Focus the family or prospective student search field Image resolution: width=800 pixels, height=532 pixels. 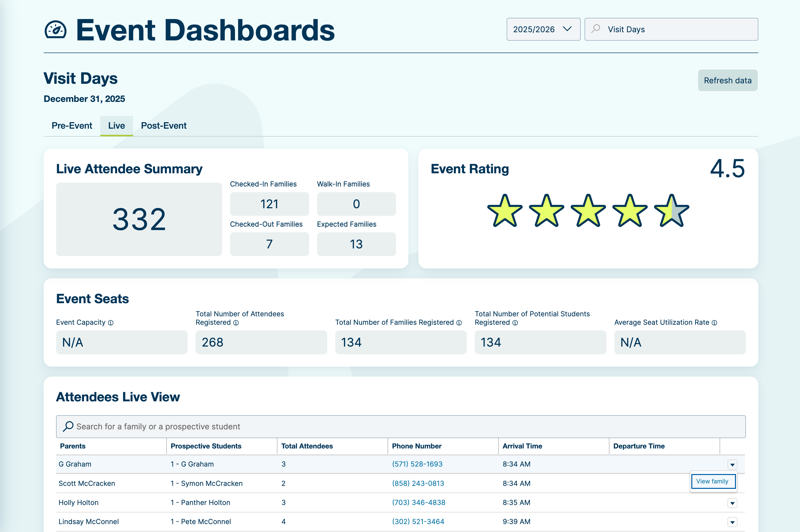[401, 426]
